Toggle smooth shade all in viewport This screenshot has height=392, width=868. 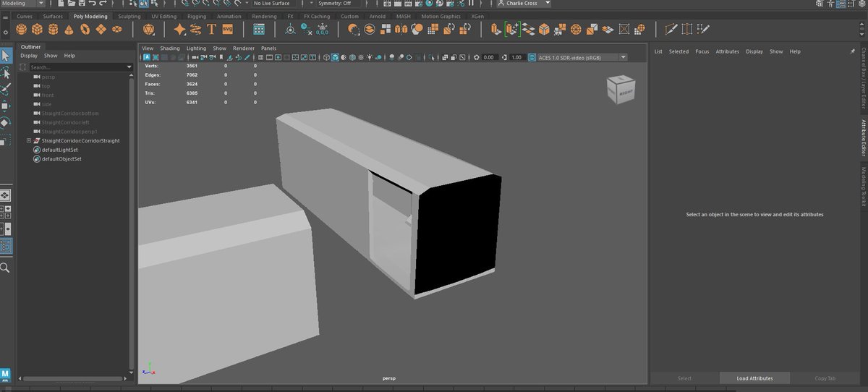click(x=335, y=57)
